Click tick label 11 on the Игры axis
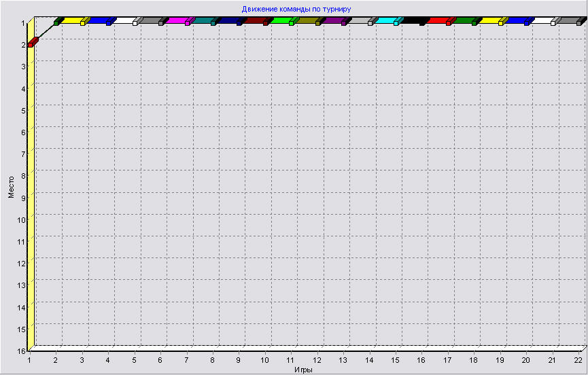Screen dimensions: 588x375 click(x=290, y=360)
